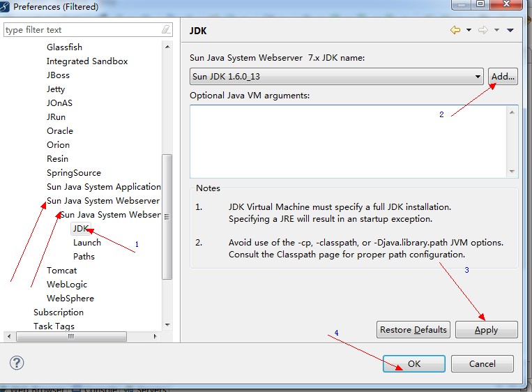Click the Back navigation arrow icon
Viewport: 532px width, 392px height.
[x=455, y=30]
